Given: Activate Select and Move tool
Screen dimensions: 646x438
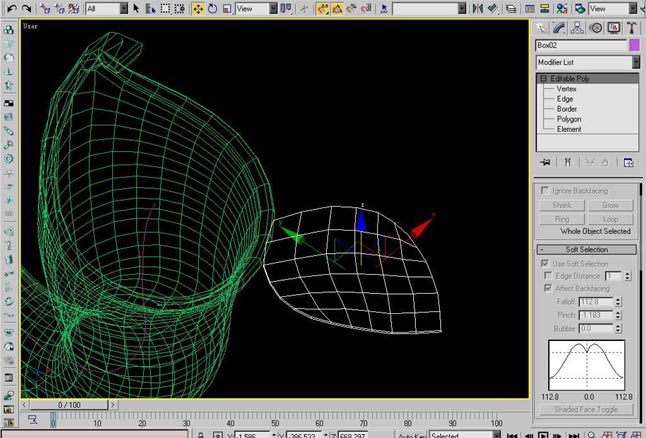Looking at the screenshot, I should (198, 8).
